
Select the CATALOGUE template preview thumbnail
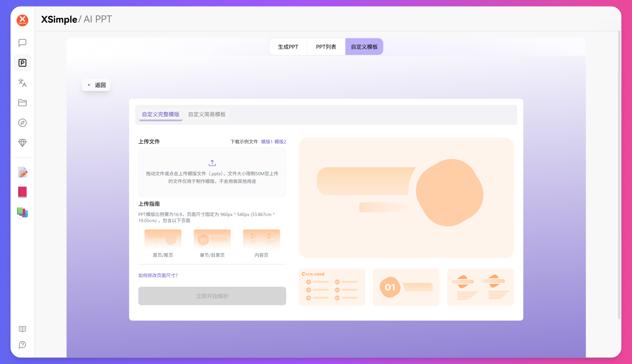point(332,287)
